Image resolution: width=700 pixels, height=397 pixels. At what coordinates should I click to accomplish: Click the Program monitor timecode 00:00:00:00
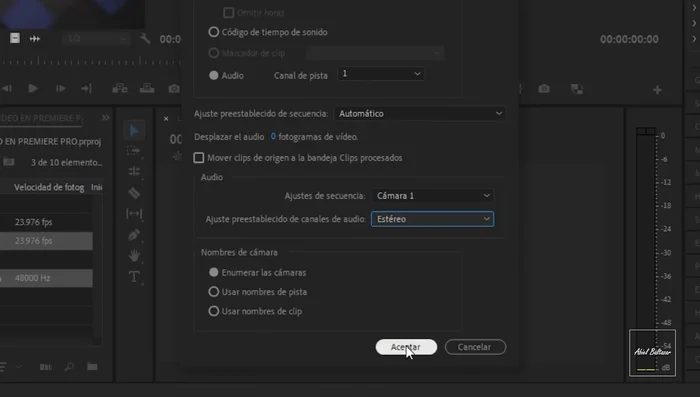tap(629, 39)
